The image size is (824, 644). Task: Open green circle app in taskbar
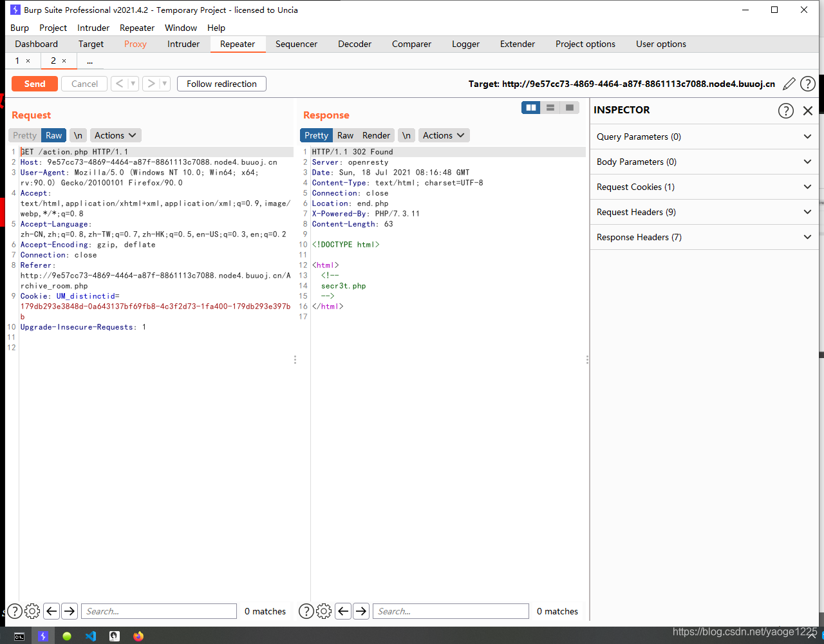[x=67, y=636]
